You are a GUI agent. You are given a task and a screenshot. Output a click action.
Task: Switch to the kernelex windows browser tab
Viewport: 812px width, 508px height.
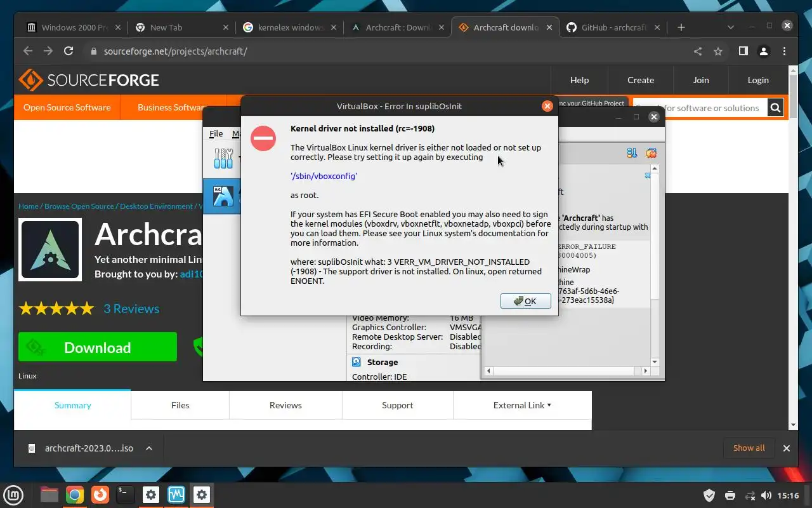pos(289,27)
